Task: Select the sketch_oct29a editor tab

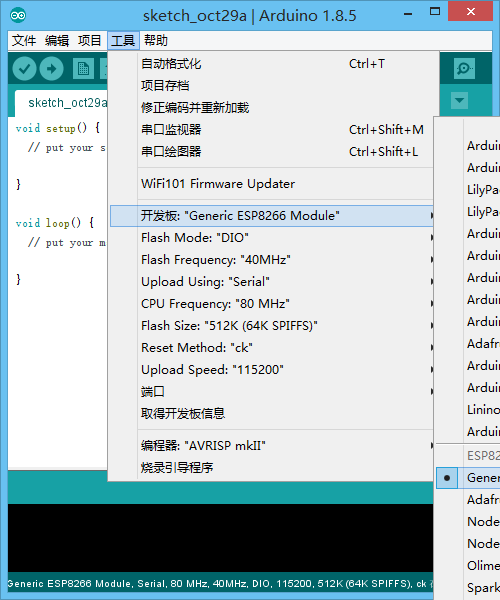Action: (x=61, y=103)
